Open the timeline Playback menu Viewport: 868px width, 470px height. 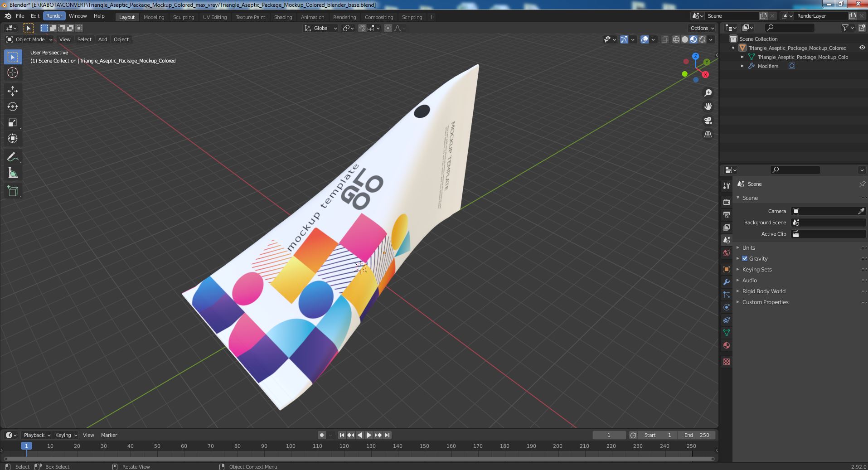click(36, 435)
